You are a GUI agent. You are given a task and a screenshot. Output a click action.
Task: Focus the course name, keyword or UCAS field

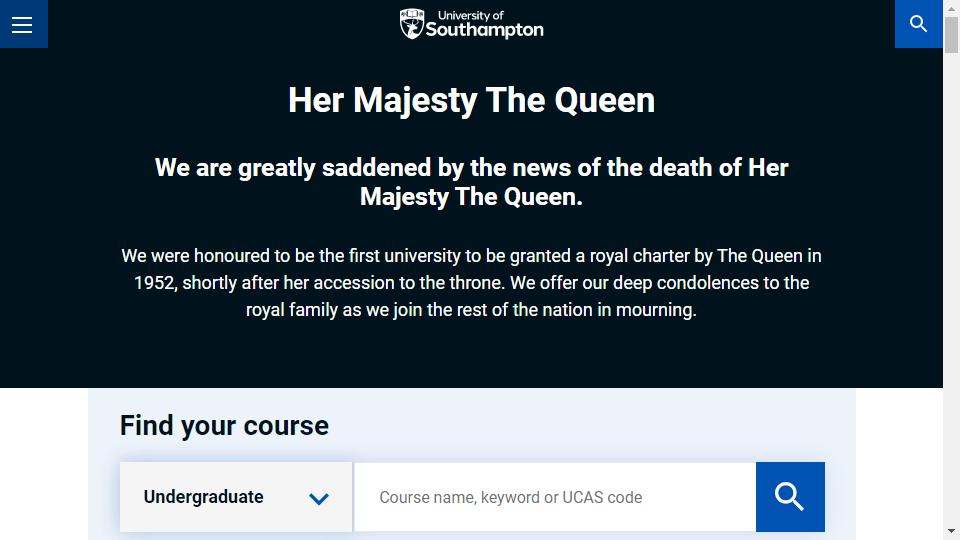(555, 497)
